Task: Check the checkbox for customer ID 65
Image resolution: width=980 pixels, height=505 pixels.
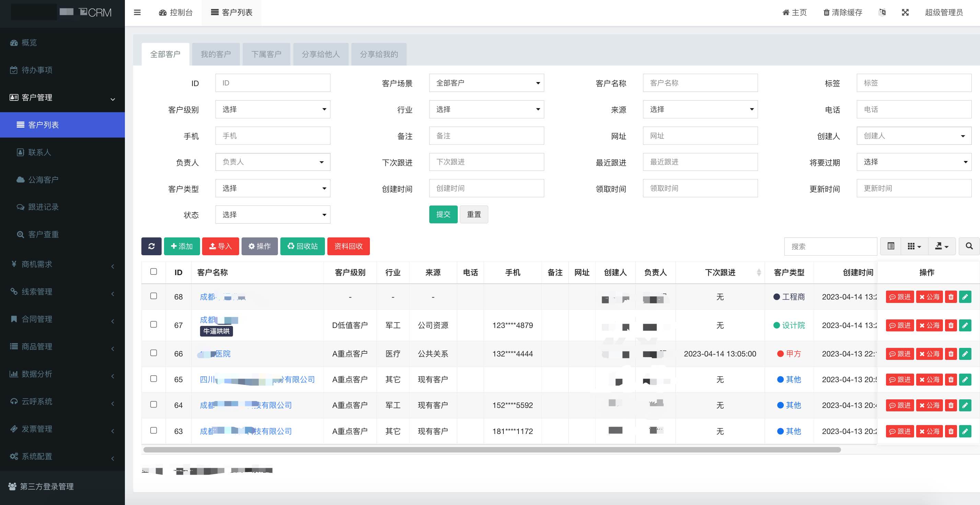Action: 154,379
